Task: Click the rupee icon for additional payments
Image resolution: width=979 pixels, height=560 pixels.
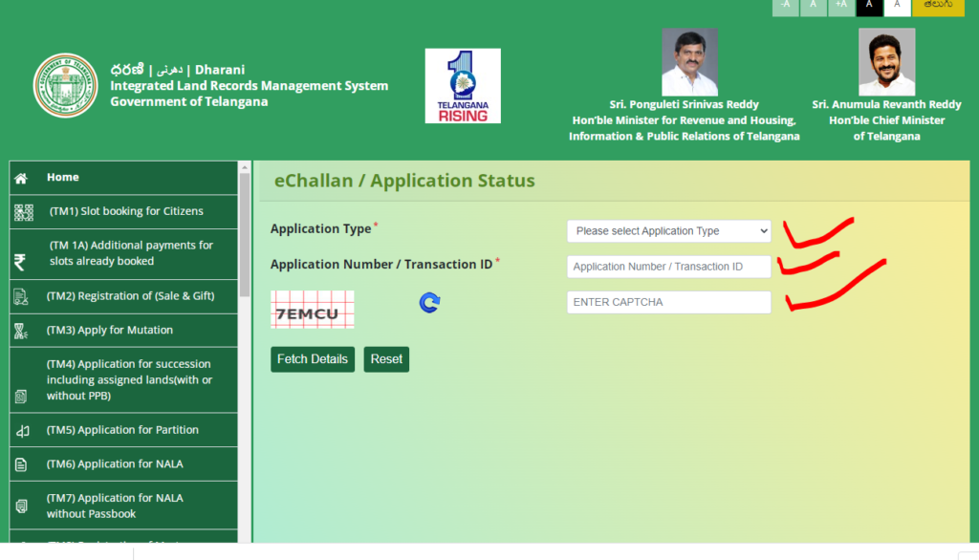Action: (20, 262)
